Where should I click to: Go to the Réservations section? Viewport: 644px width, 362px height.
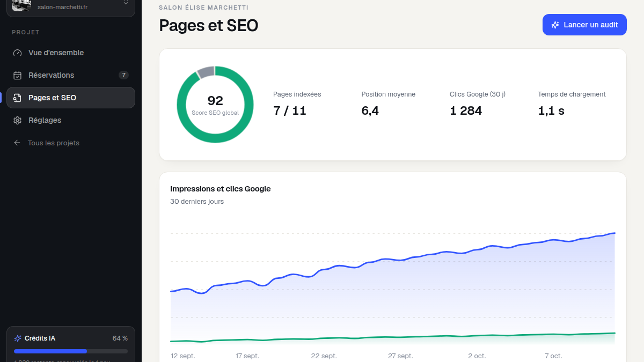coord(71,75)
